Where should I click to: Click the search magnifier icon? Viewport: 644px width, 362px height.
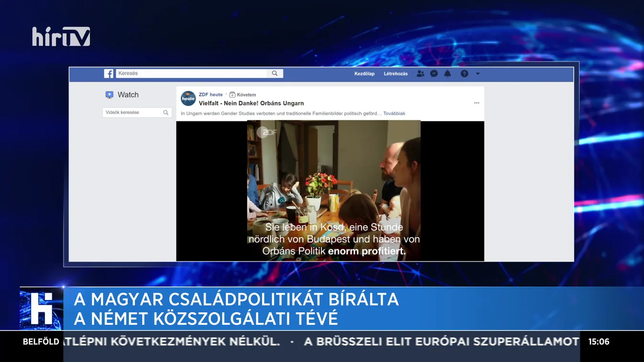[x=274, y=73]
